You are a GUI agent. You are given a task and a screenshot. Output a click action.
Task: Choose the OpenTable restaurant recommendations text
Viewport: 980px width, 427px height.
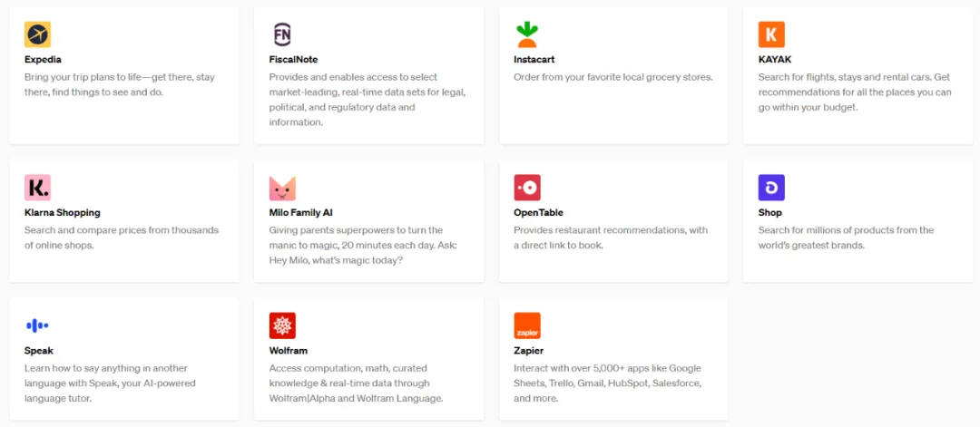tap(611, 238)
